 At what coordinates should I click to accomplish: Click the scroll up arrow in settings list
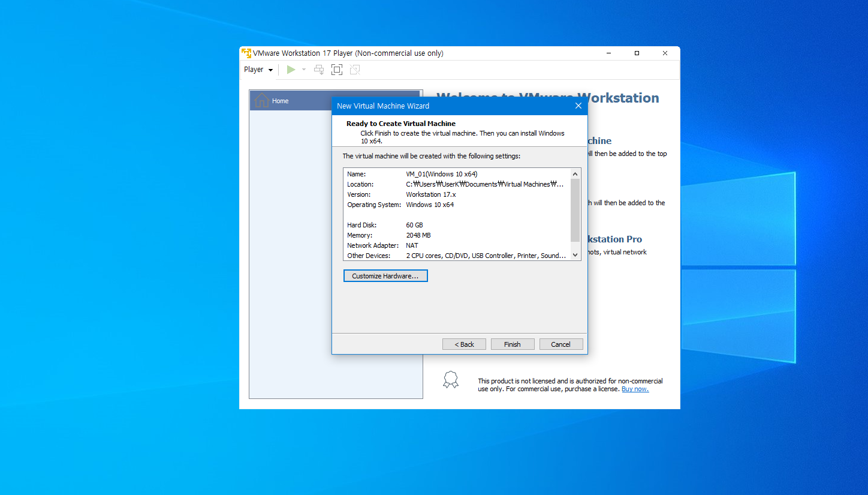(575, 173)
